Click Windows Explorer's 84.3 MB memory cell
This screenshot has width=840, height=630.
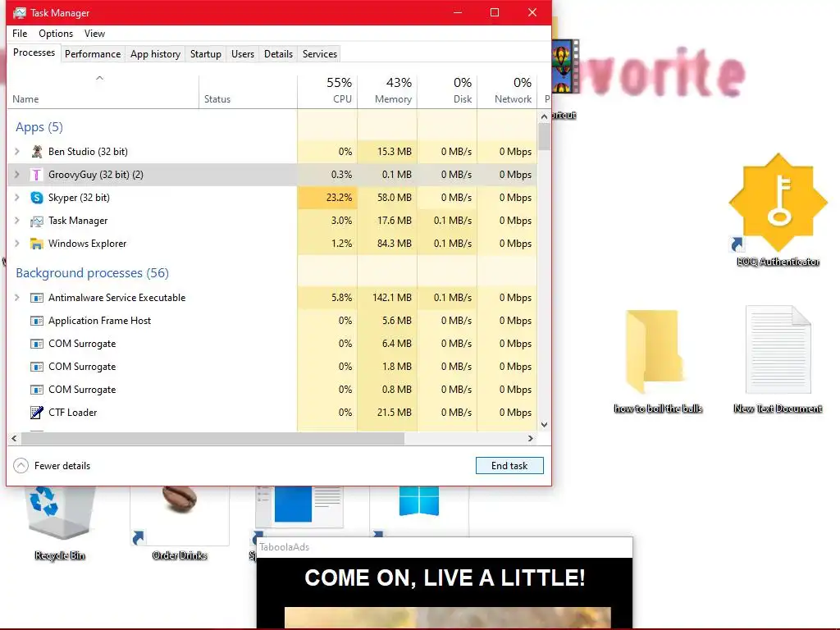[x=387, y=244]
